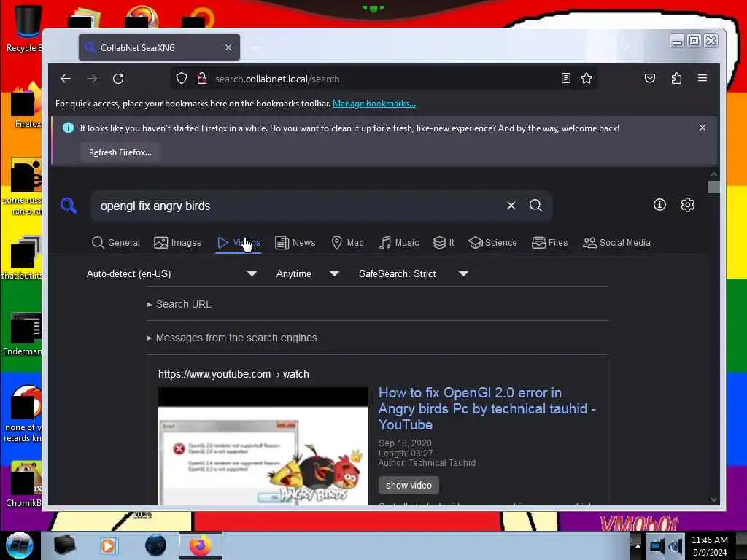
Task: Bookmark this page with the star
Action: point(587,78)
